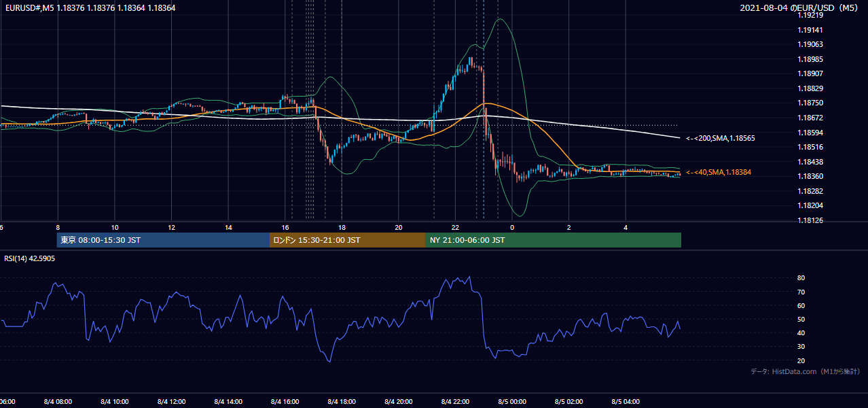Open the HistData.com data source credit
This screenshot has height=408, width=868.
pos(806,371)
